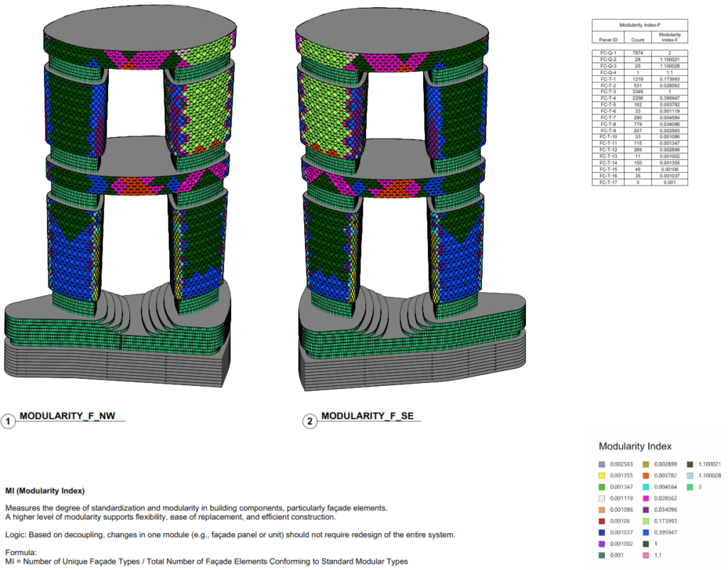This screenshot has width=728, height=570.
Task: Click the bright green 0.173993 legend swatch
Action: 646,521
